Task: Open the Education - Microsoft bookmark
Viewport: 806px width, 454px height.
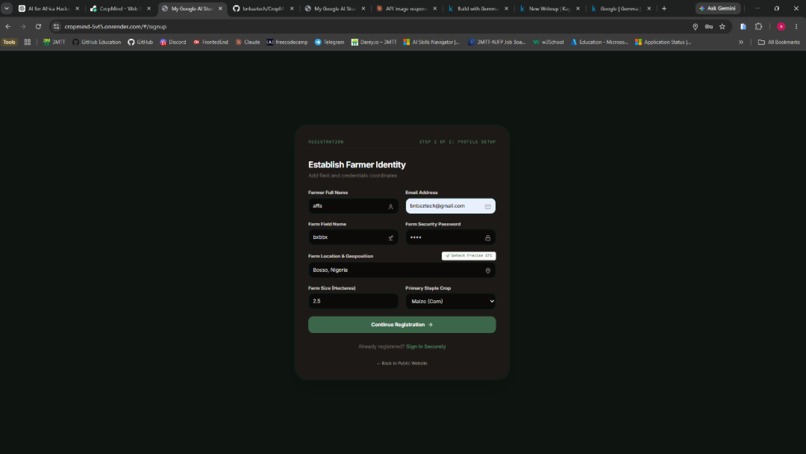Action: click(x=599, y=42)
